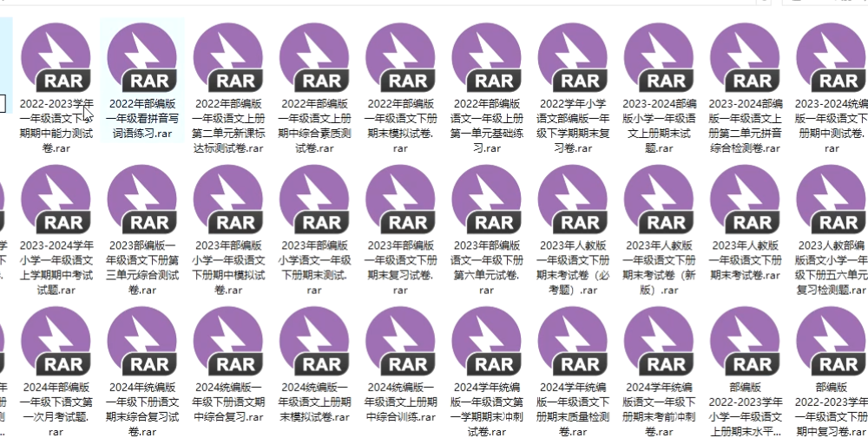The height and width of the screenshot is (438, 868).
Task: Click 2023年人教版期末考试卷（新版）.rar archive
Action: 658,200
